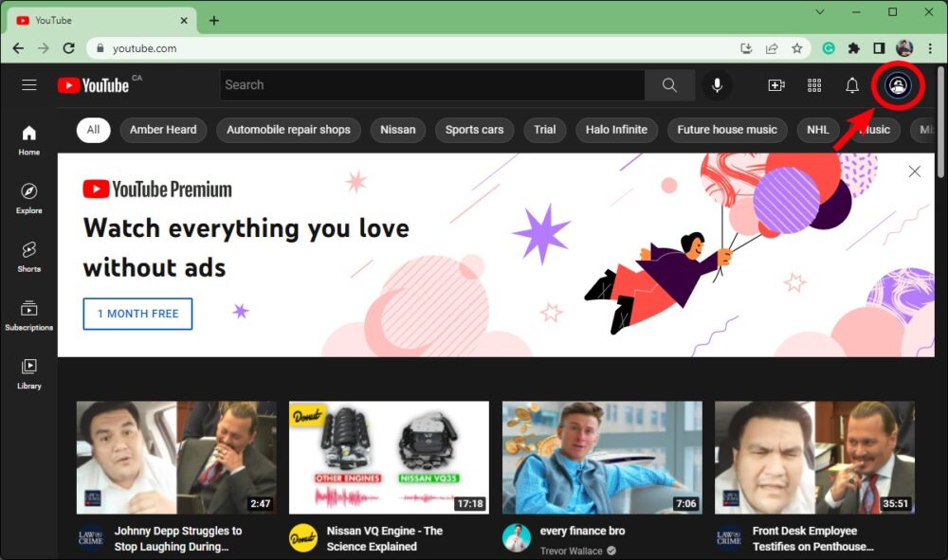
Task: Open Library in sidebar
Action: click(x=29, y=374)
